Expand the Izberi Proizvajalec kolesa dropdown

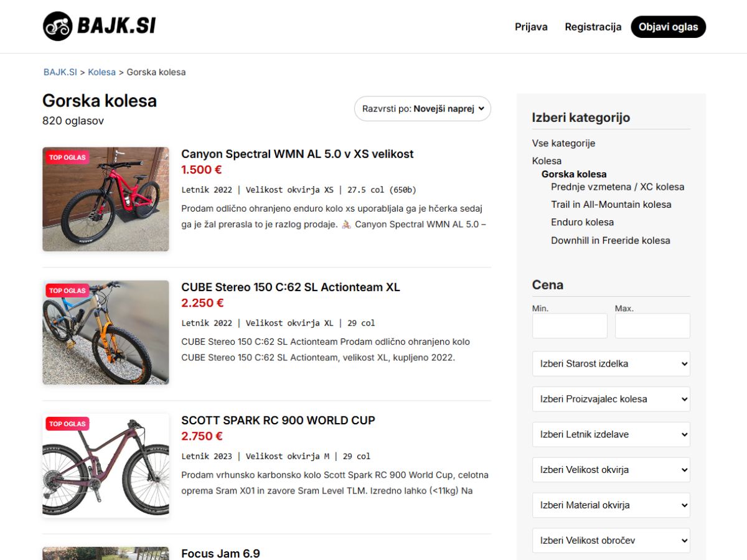[611, 399]
